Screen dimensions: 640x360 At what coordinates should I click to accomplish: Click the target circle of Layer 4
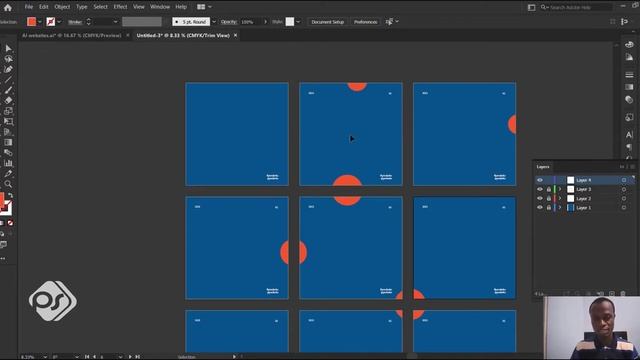point(624,180)
